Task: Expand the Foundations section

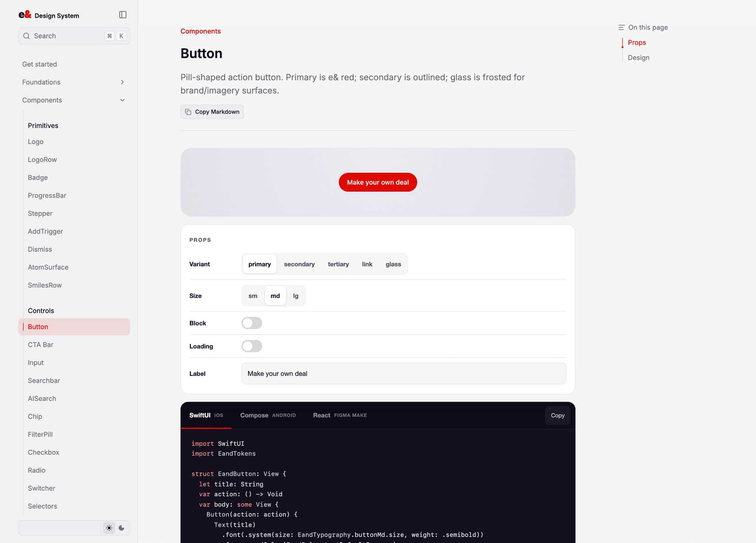Action: pos(74,82)
